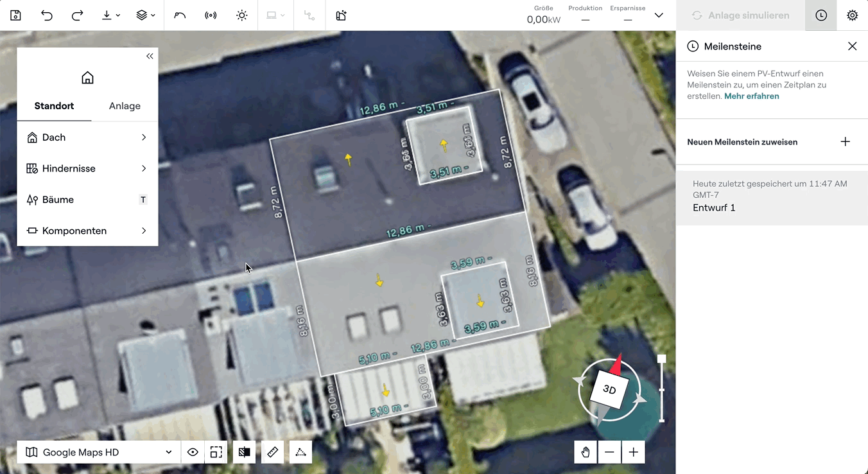Click the Mehr erfahren link

(x=751, y=96)
